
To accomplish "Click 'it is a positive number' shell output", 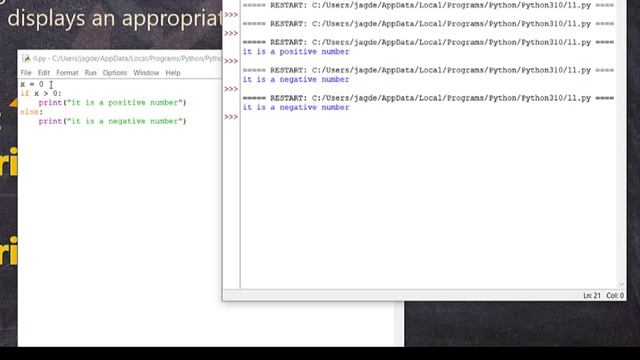I will click(296, 51).
